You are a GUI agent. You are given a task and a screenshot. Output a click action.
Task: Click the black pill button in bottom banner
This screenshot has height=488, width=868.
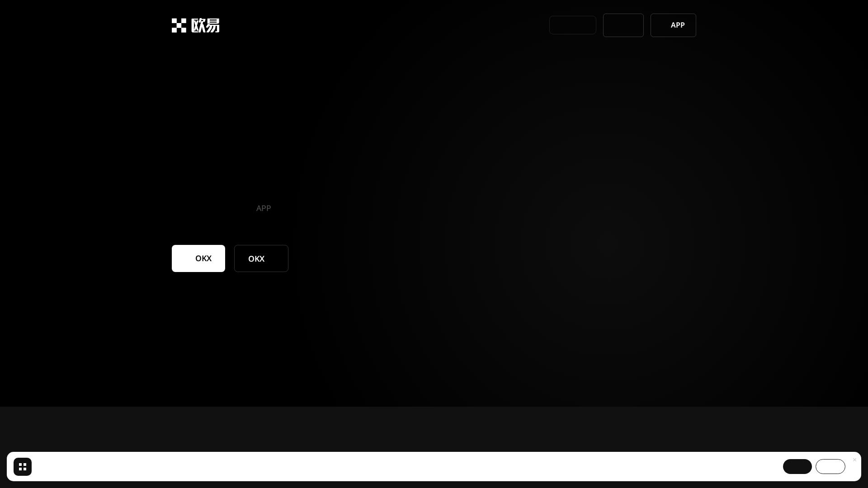click(x=797, y=466)
